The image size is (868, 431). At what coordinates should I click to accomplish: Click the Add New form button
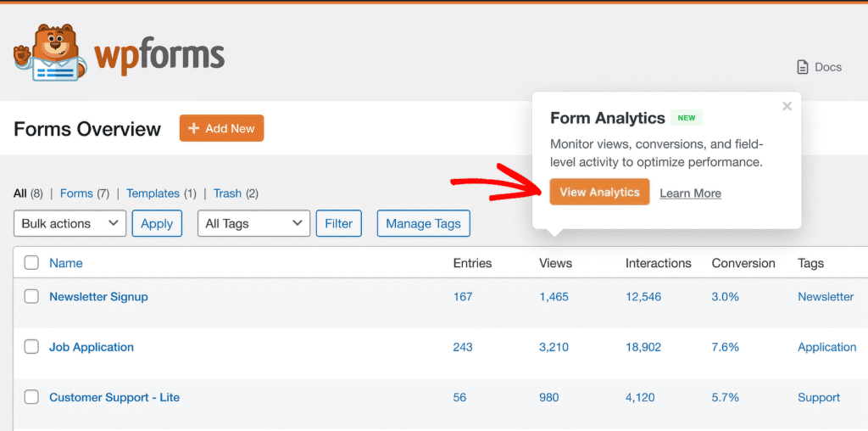coord(221,128)
